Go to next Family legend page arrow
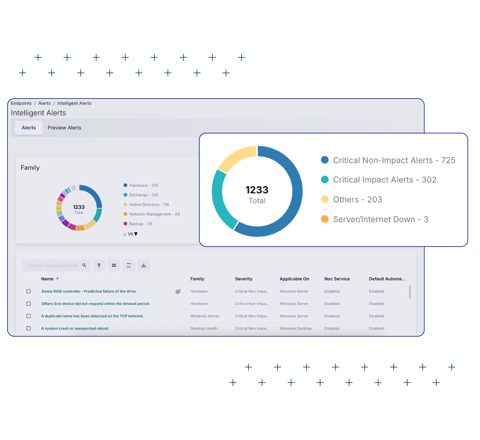Viewport: 480px width, 440px height. (136, 234)
